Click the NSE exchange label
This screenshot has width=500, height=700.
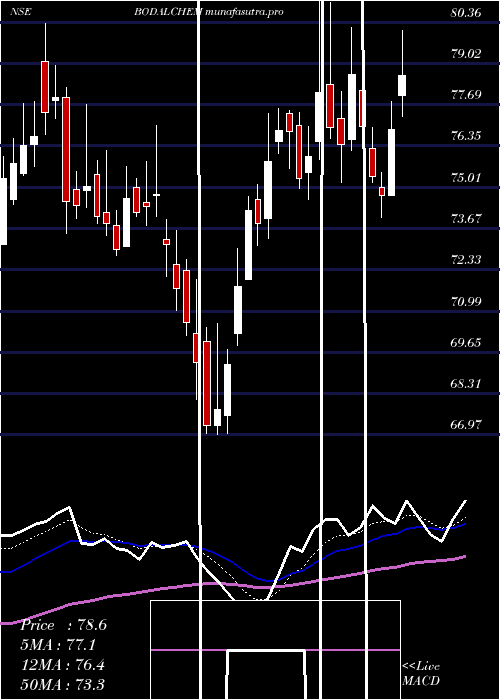(21, 12)
